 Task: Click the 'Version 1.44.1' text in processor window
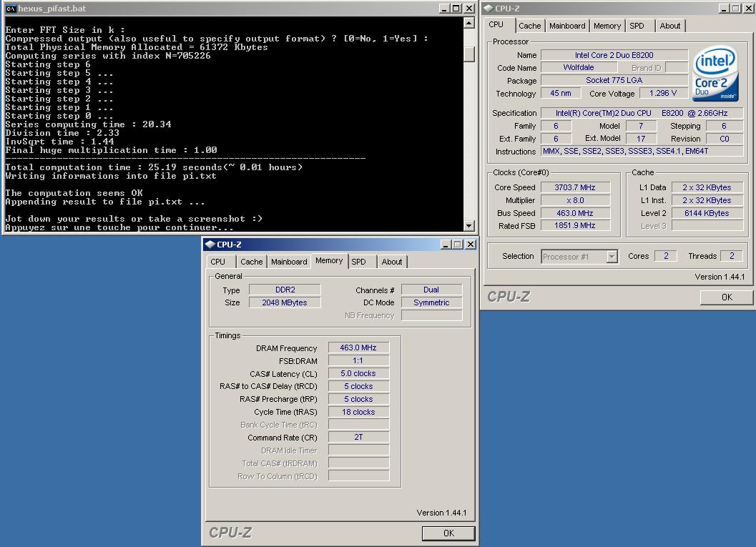point(720,277)
